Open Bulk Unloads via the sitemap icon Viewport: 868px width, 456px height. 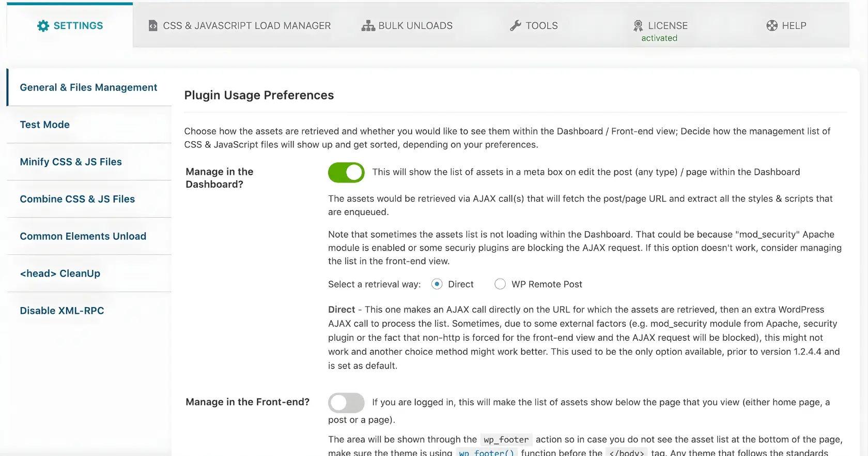coord(368,25)
